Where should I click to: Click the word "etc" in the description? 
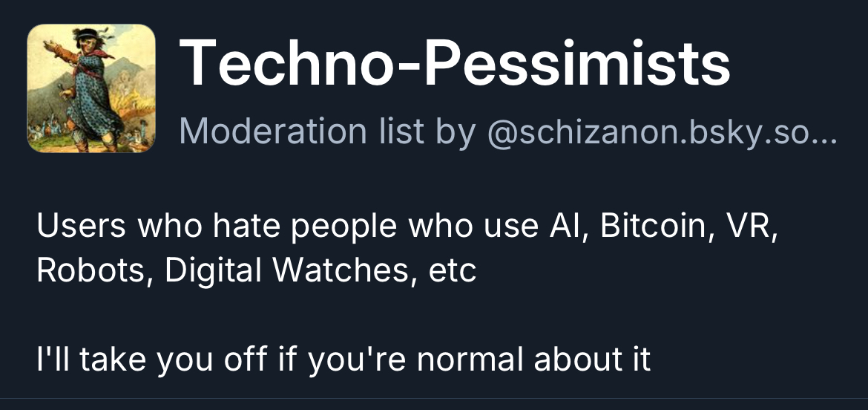click(x=453, y=273)
